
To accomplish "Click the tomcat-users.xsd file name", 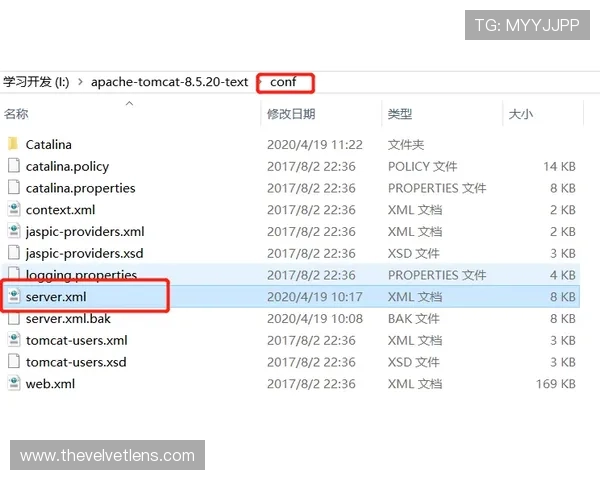I will (76, 362).
